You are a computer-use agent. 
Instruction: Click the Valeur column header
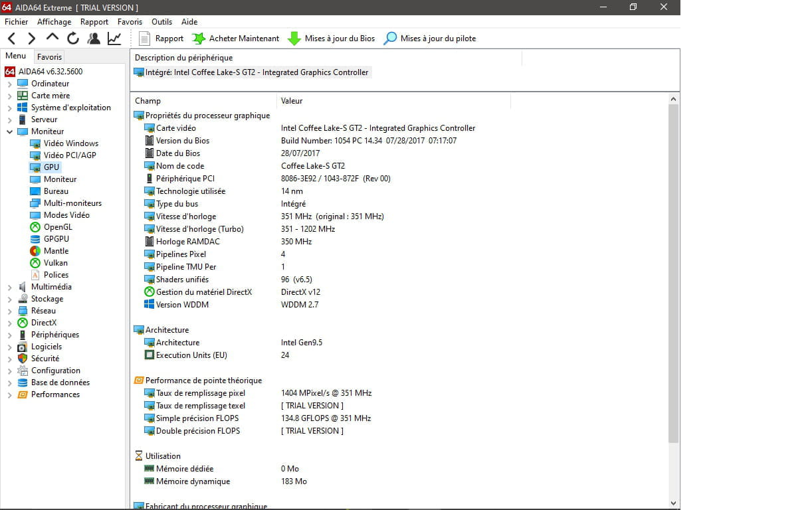click(394, 101)
